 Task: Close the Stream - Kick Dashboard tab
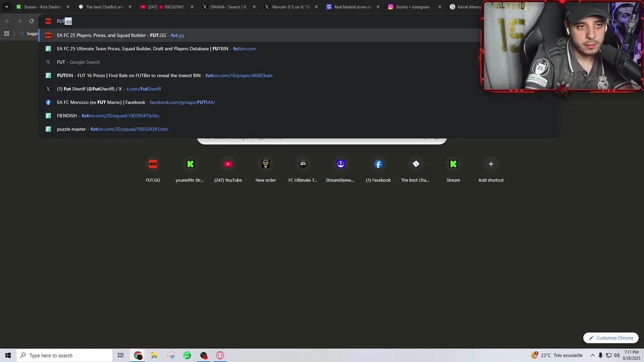tap(68, 7)
